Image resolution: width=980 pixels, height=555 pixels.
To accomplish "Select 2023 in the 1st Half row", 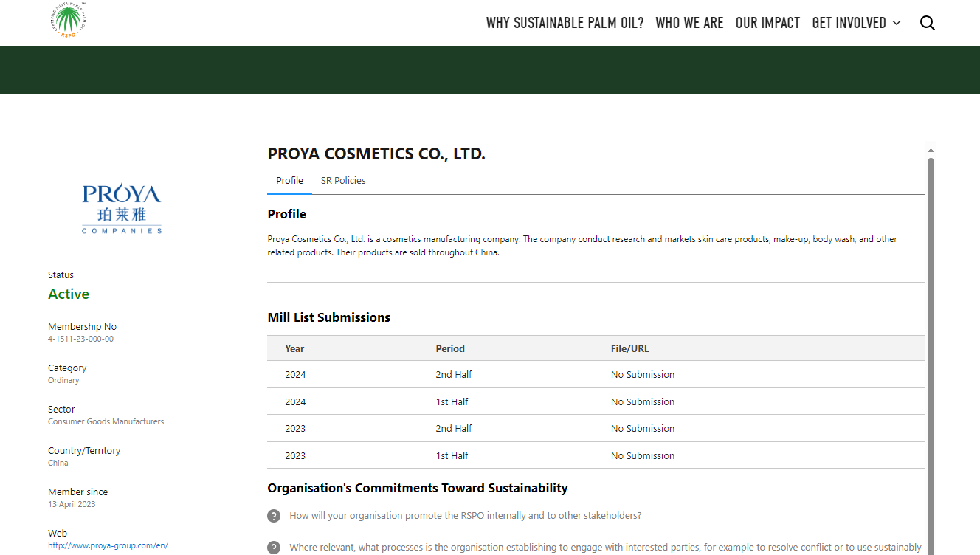I will pos(295,456).
